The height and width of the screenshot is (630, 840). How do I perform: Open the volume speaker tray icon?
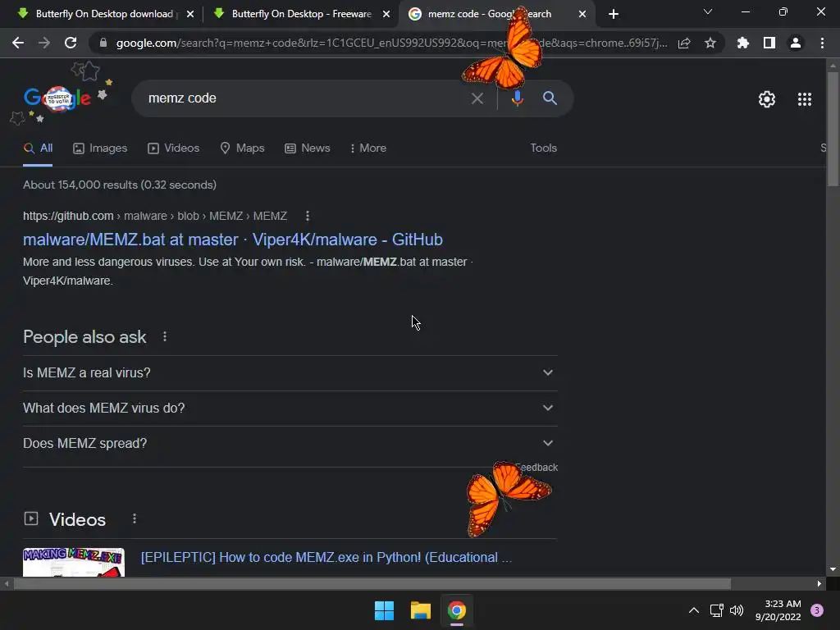coord(737,610)
